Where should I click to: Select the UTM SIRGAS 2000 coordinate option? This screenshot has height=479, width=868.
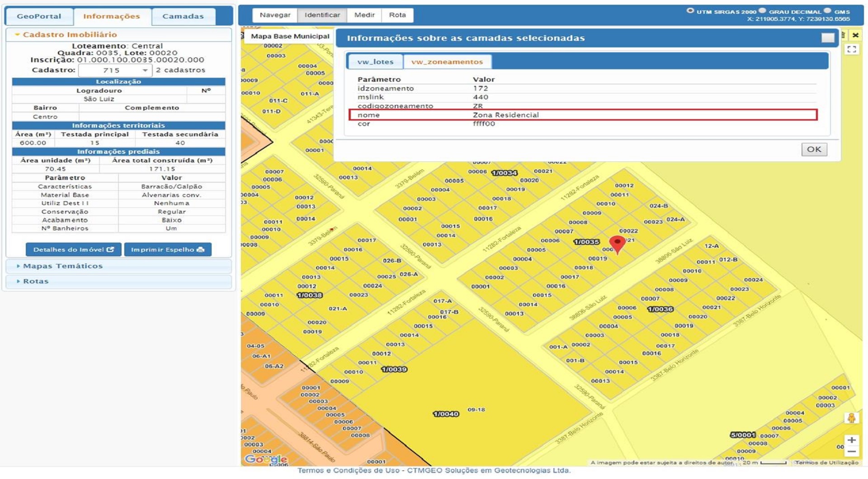(690, 11)
